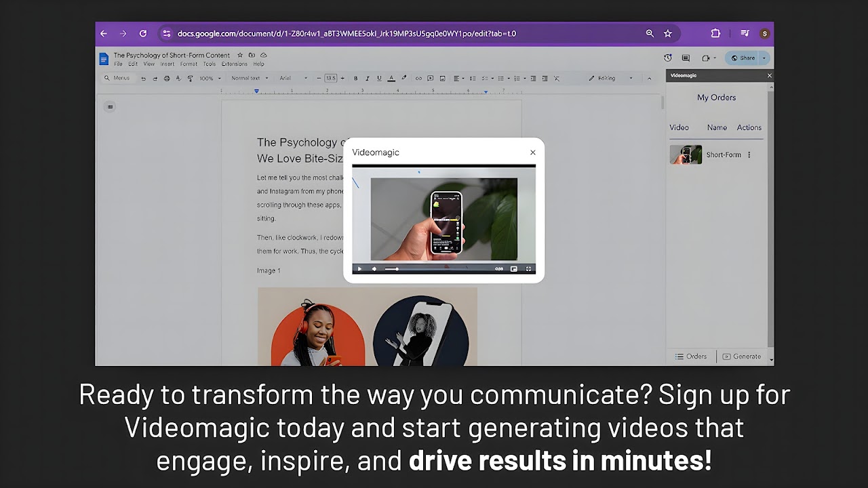This screenshot has height=488, width=868.
Task: Click the Share button
Action: pyautogui.click(x=743, y=58)
